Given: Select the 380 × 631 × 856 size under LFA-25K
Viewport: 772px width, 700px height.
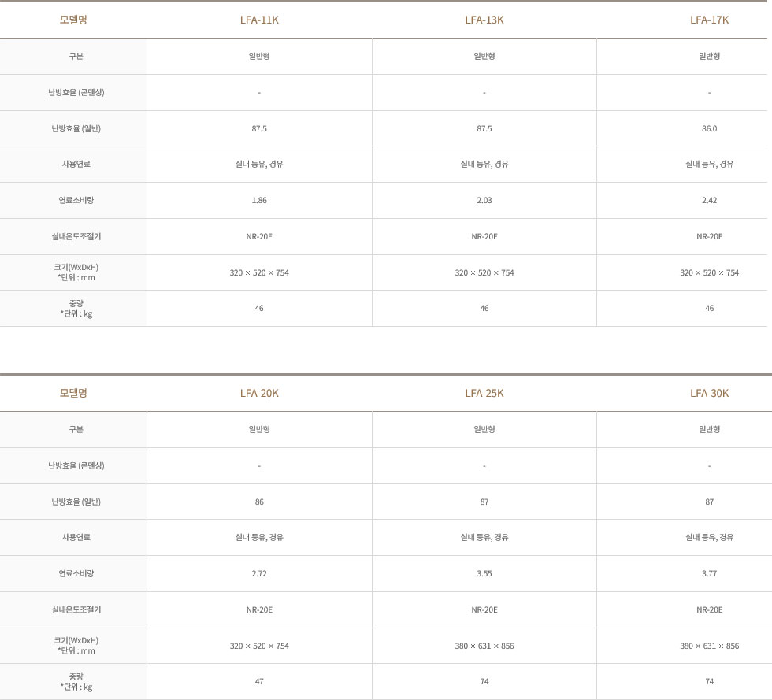Looking at the screenshot, I should 484,646.
